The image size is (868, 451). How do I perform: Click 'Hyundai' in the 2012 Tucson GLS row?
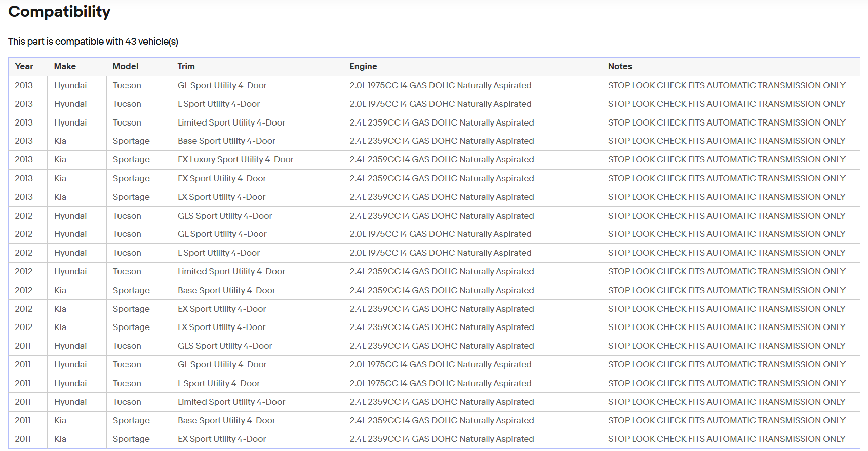[x=70, y=216]
